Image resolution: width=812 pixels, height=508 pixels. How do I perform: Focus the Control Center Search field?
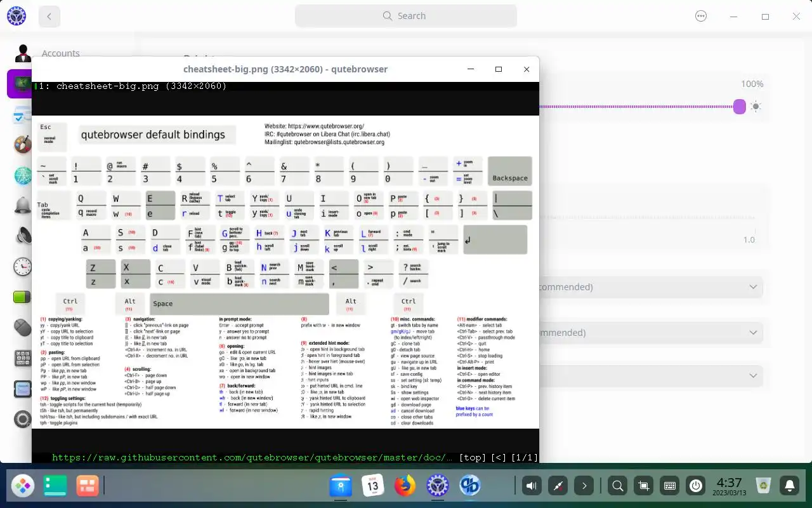tap(406, 16)
